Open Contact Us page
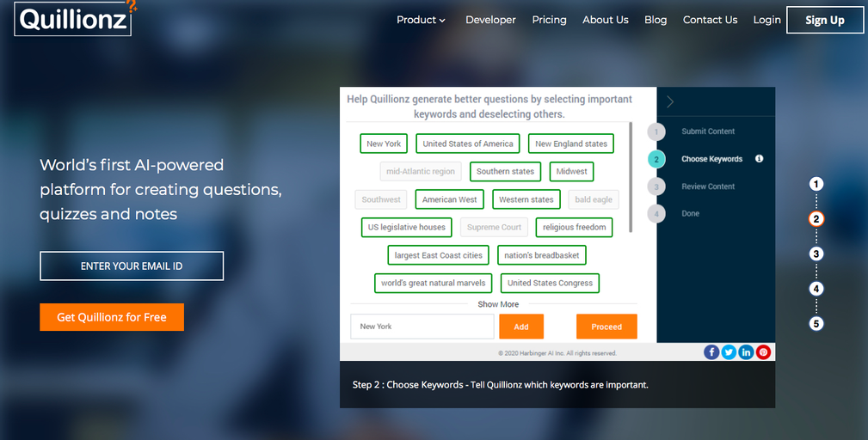The height and width of the screenshot is (440, 868). (710, 20)
